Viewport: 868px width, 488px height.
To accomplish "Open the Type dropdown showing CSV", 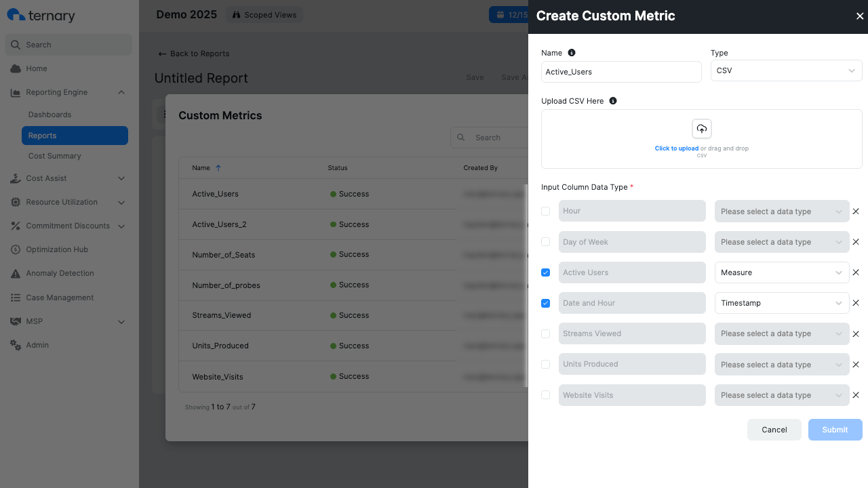I will point(786,70).
